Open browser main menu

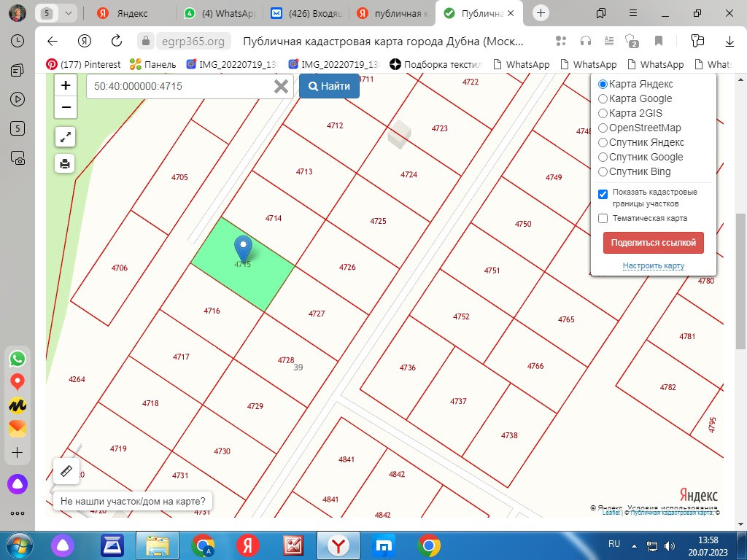(633, 13)
